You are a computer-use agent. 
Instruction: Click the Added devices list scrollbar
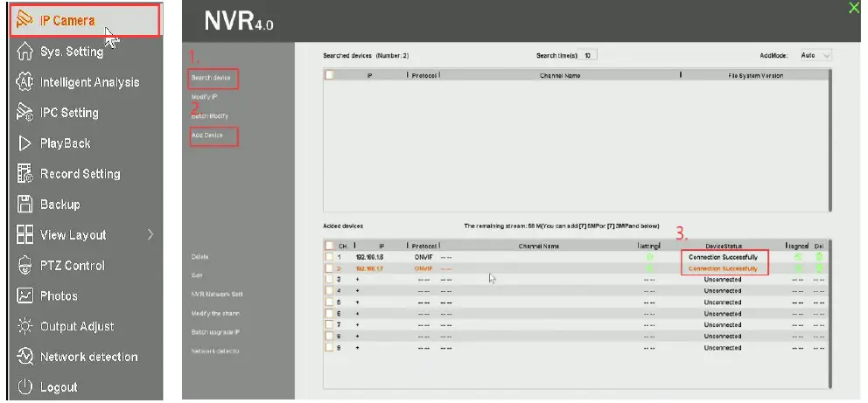click(x=829, y=314)
